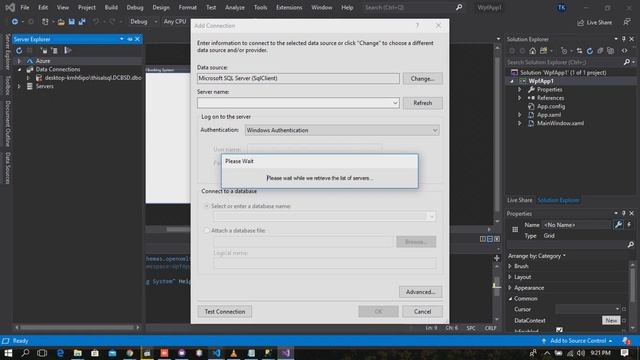Click the Visual Studio search magnifier icon

coord(459,7)
